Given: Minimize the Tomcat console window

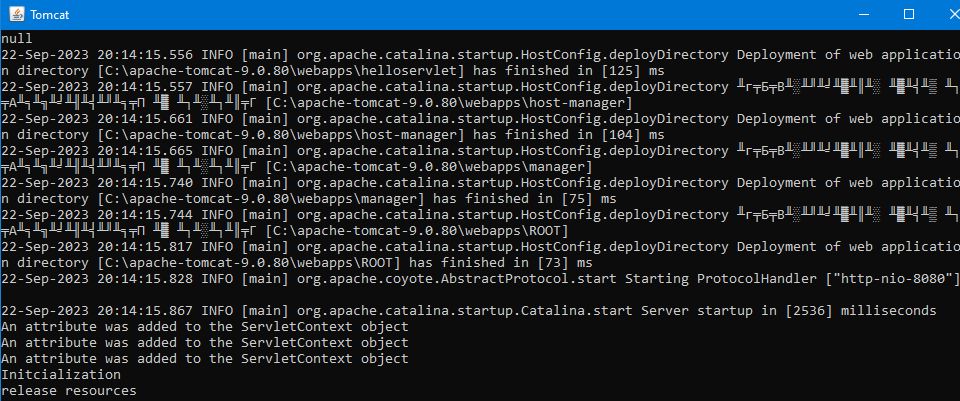Looking at the screenshot, I should 863,14.
